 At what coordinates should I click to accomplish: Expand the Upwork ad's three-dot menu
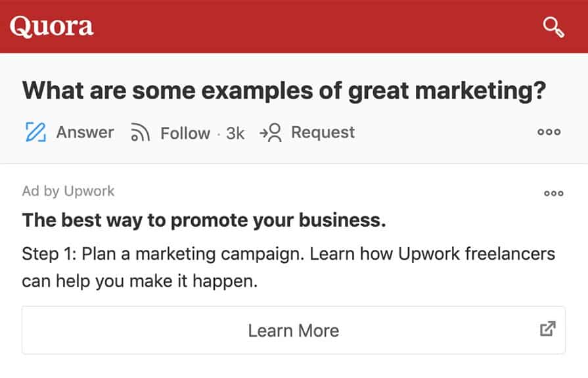click(x=553, y=193)
